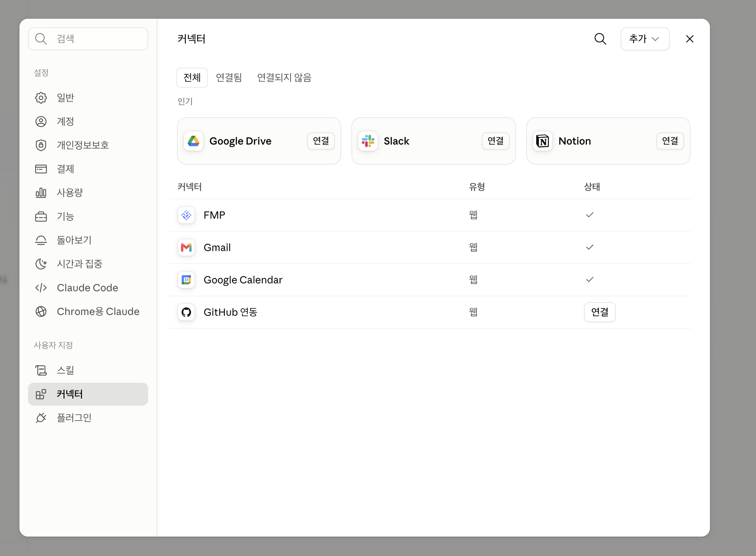Click the Gmail connector icon
756x556 pixels.
coord(186,247)
